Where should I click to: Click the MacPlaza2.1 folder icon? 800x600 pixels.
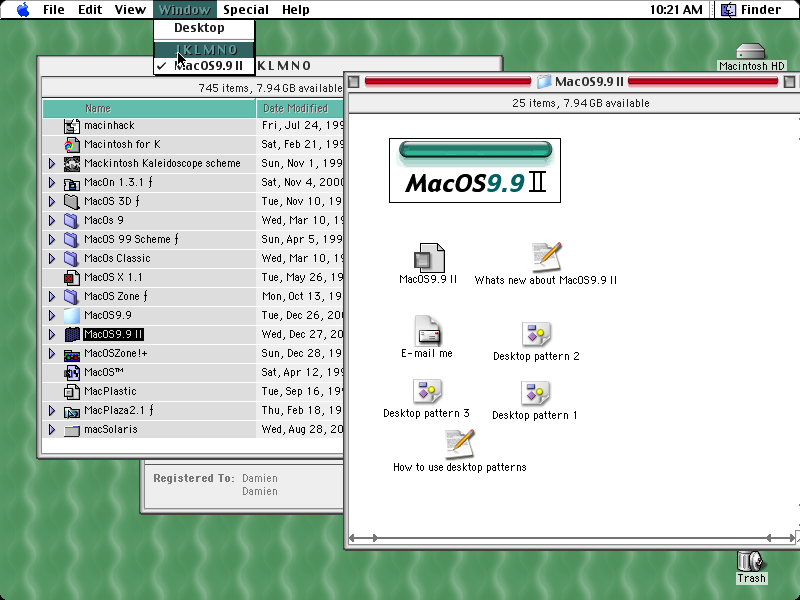[x=71, y=411]
